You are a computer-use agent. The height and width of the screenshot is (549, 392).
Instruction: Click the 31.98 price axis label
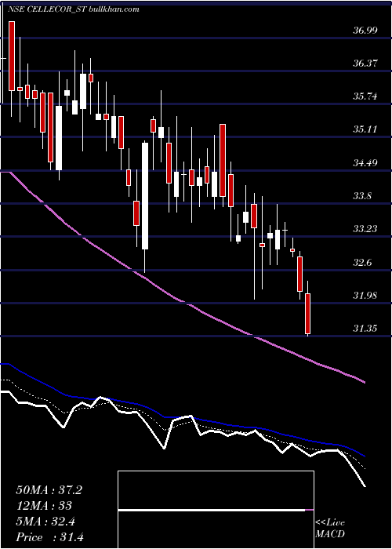pos(365,295)
